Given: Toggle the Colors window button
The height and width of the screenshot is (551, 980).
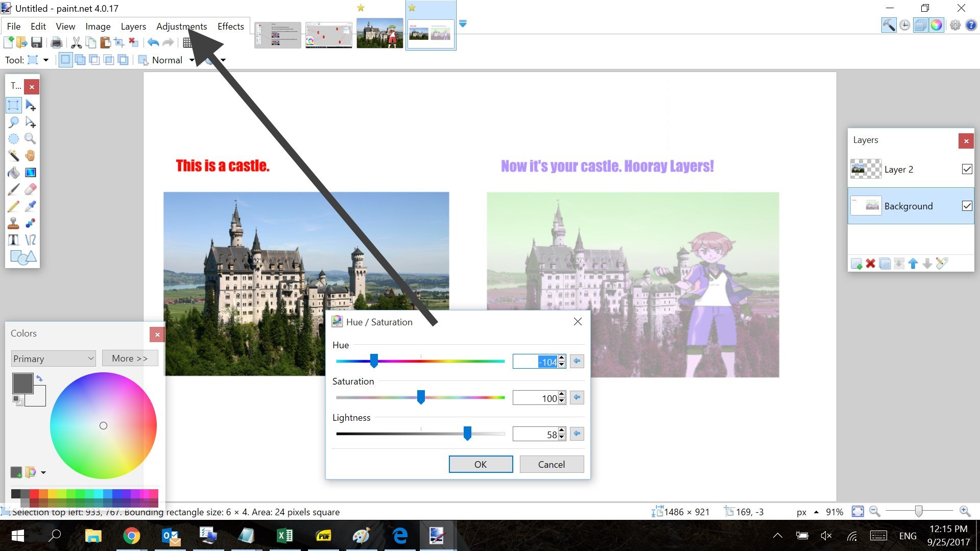Looking at the screenshot, I should [x=936, y=25].
